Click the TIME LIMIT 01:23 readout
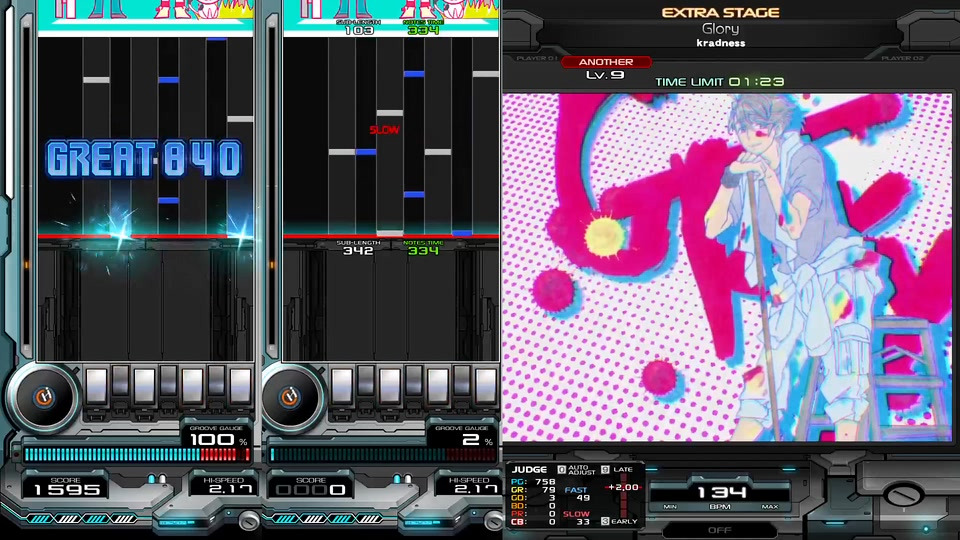Viewport: 960px width, 540px height. click(x=719, y=81)
